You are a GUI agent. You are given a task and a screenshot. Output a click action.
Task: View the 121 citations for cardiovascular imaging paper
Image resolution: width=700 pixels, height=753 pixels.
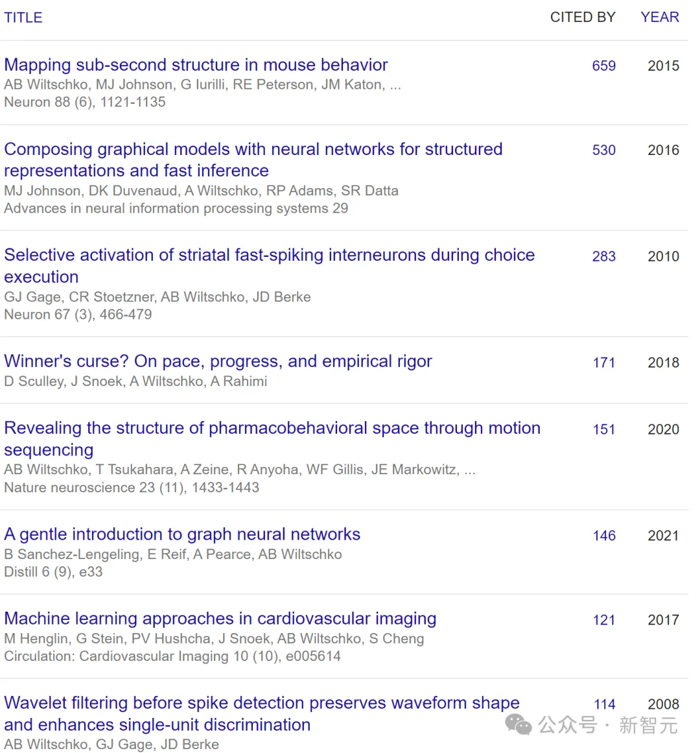603,620
